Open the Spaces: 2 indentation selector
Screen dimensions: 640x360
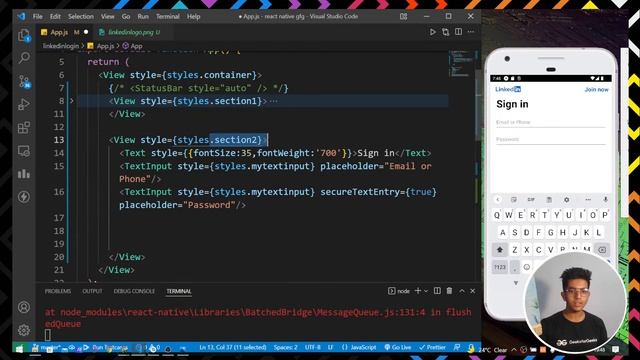pos(285,347)
